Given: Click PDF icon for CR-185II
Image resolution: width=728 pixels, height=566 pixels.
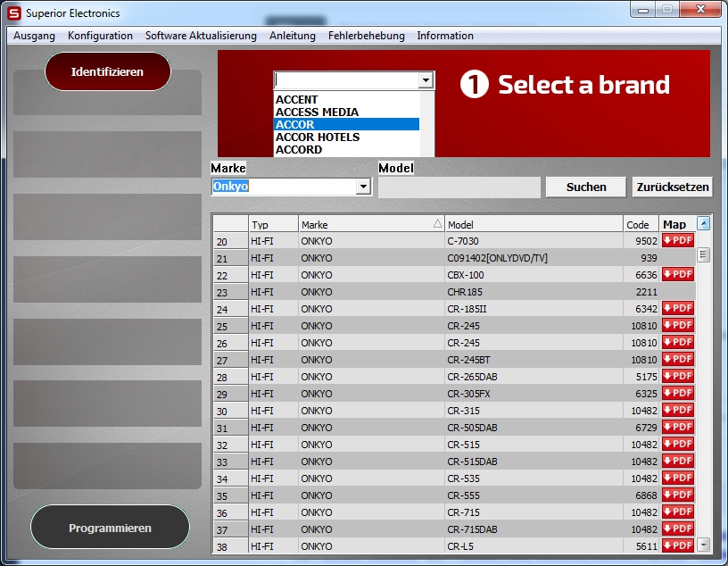Looking at the screenshot, I should [x=677, y=308].
